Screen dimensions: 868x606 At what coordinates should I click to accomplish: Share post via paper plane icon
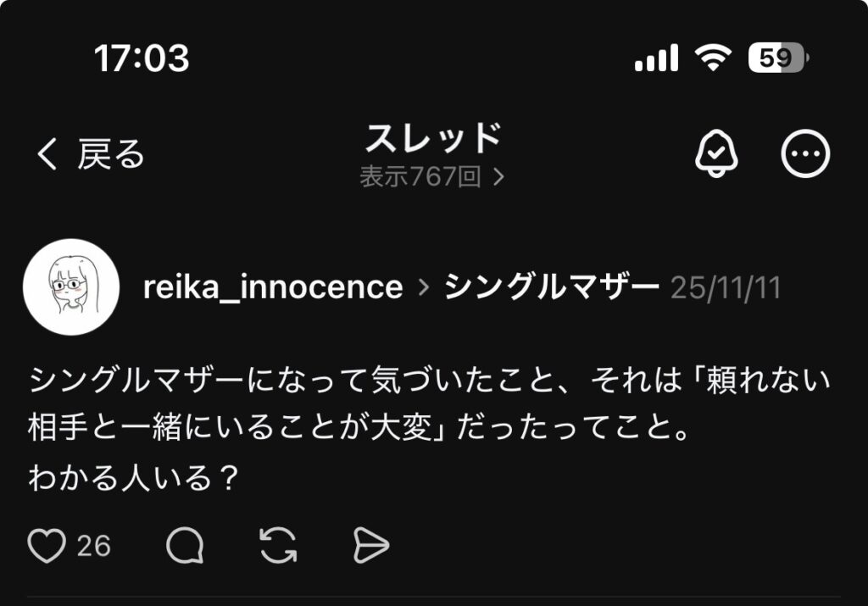click(370, 547)
